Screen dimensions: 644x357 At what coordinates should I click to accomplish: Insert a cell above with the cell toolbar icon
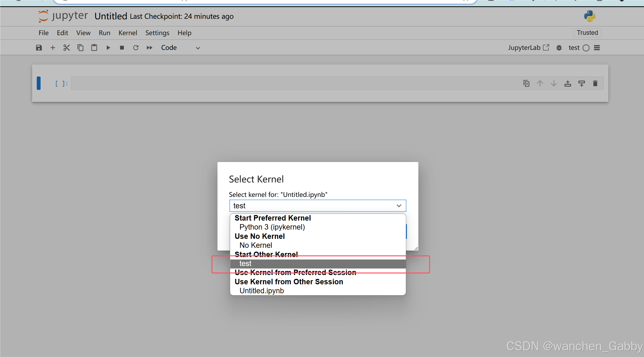point(568,83)
